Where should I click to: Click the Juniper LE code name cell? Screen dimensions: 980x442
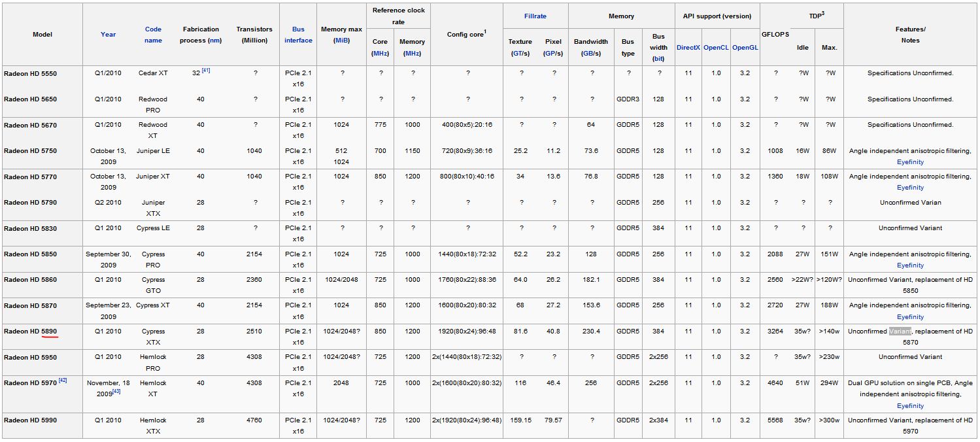[x=153, y=150]
